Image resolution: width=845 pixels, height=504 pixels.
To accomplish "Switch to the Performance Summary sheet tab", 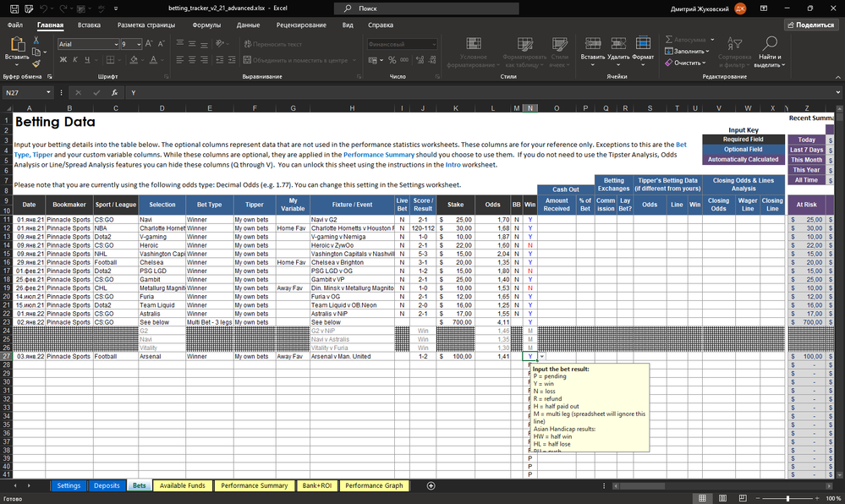I will 254,486.
